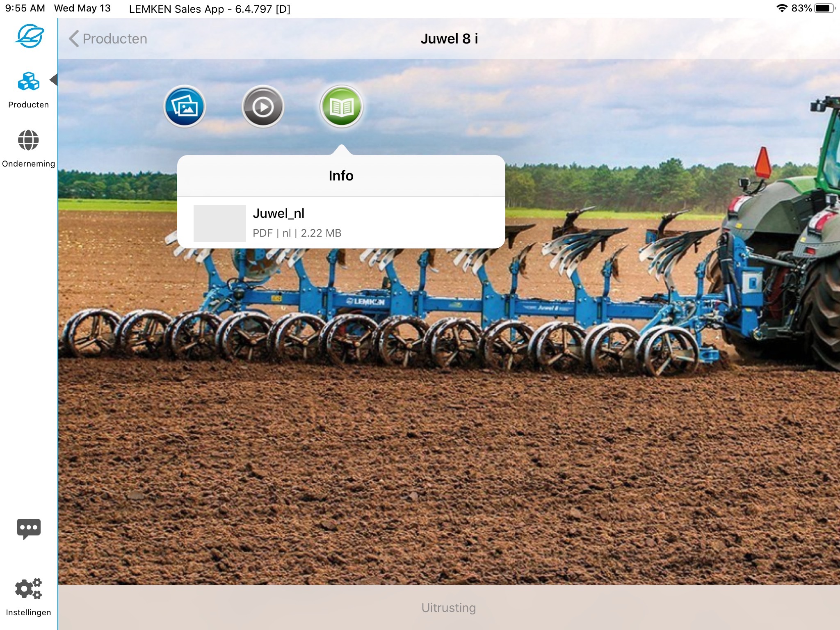Click the Juwel_nl document thumbnail
Screen dimensions: 840x630
[219, 223]
